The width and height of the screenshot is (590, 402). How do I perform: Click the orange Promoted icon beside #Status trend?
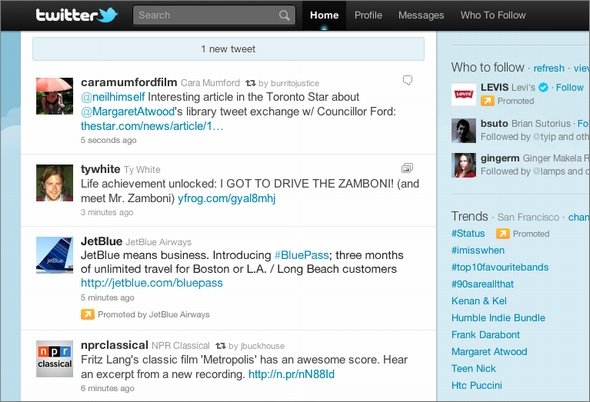(502, 234)
